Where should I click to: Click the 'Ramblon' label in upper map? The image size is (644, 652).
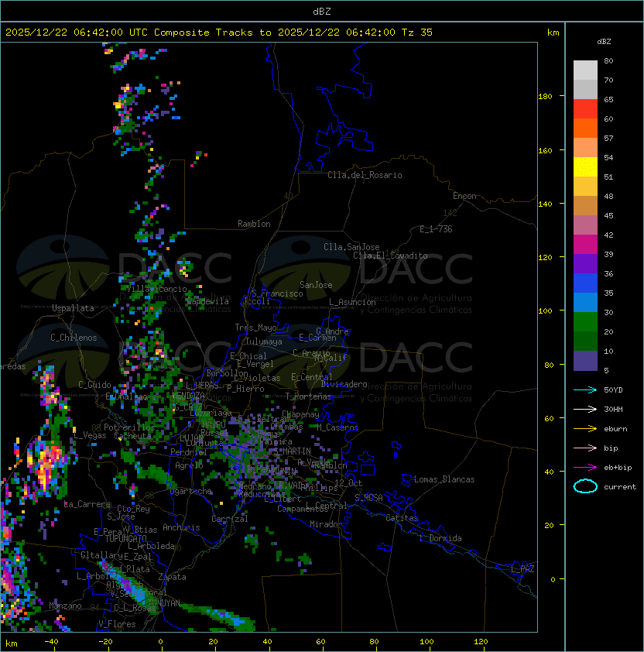tap(254, 224)
